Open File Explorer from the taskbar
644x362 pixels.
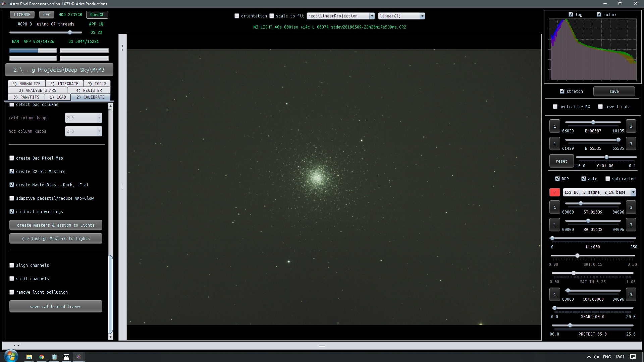pyautogui.click(x=29, y=357)
